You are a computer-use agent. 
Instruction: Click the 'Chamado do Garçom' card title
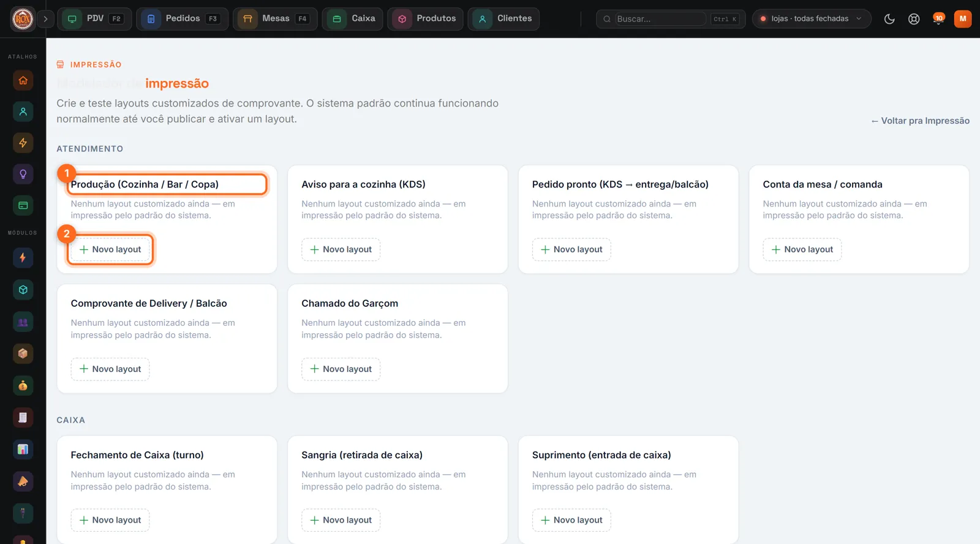(x=350, y=303)
